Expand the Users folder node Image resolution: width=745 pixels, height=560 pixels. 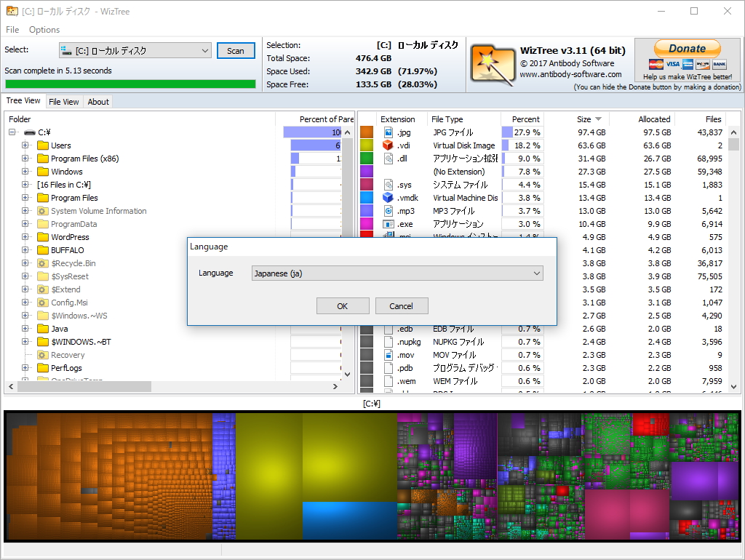pos(25,145)
